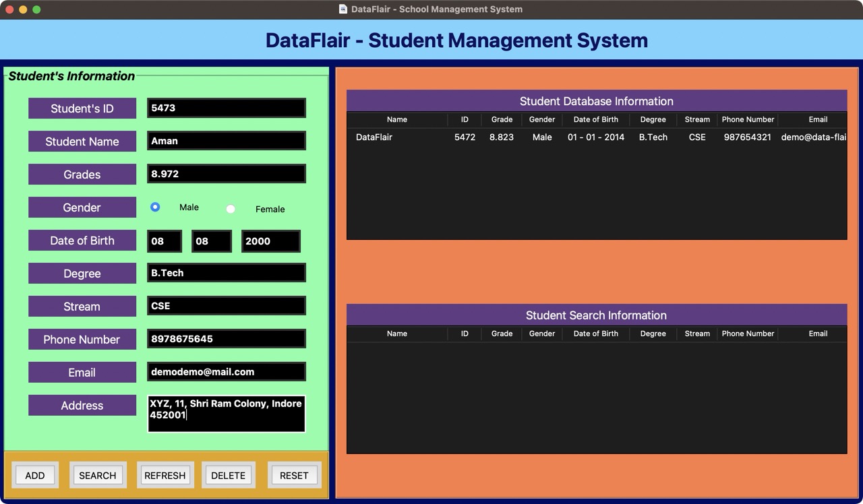Screen dimensions: 863x504
Task: Choose the Female gender radio button
Action: [x=231, y=209]
